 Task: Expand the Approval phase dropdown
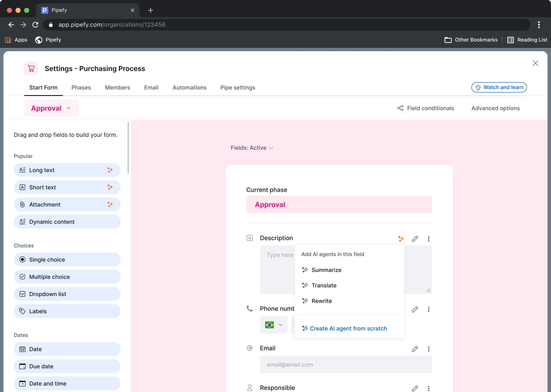point(51,108)
